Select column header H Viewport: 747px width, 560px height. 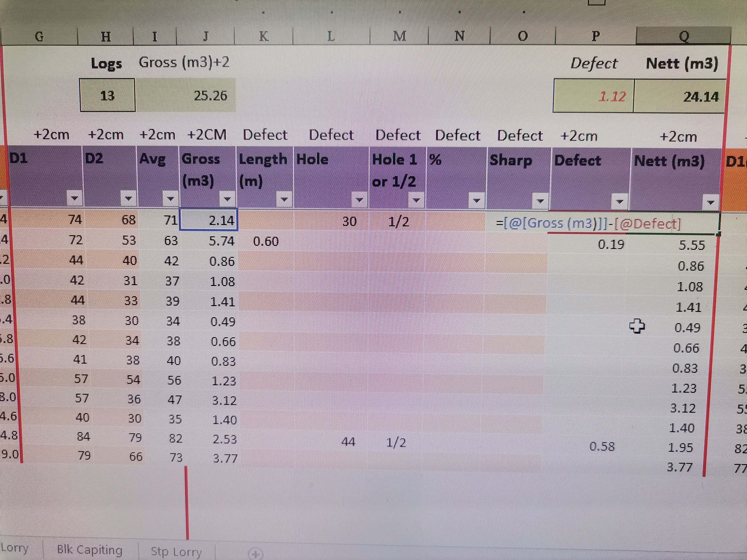[106, 36]
